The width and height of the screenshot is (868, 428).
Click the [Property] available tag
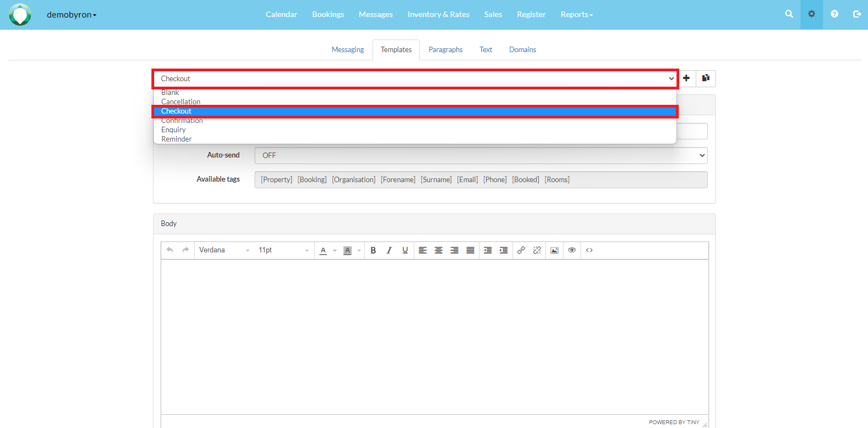(277, 179)
